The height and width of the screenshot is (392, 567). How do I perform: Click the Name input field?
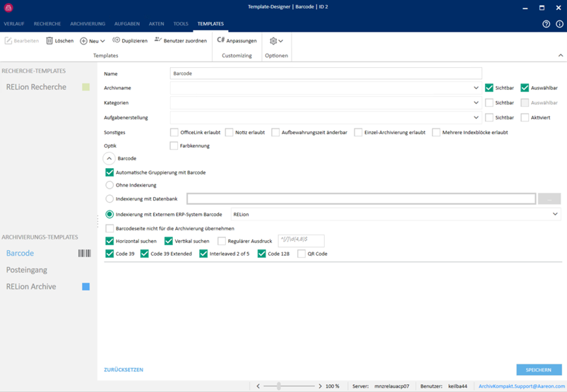point(326,73)
